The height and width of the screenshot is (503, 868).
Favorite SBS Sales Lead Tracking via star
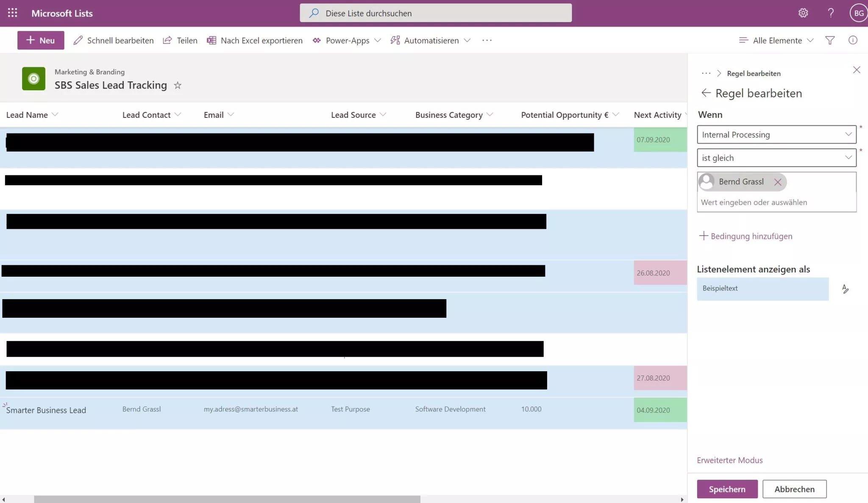pyautogui.click(x=178, y=85)
